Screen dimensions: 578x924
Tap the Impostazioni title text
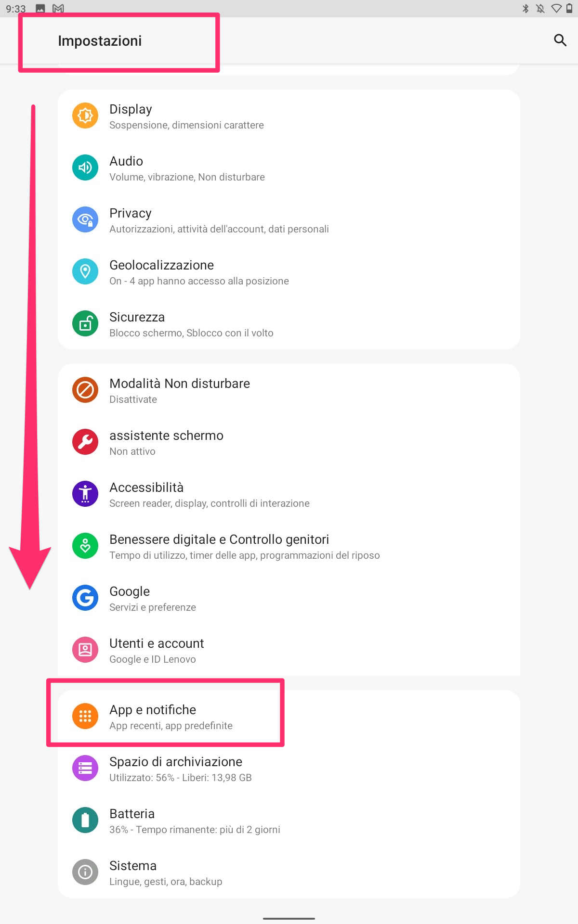point(100,41)
